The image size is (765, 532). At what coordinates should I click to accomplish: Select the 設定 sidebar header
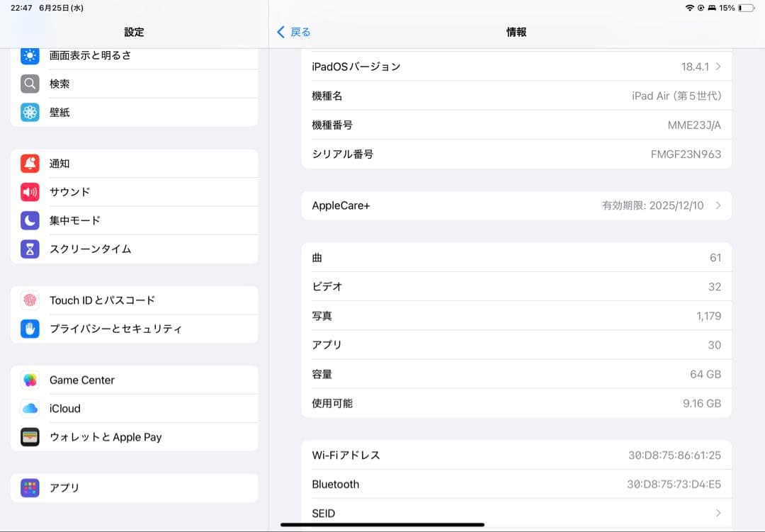[134, 32]
